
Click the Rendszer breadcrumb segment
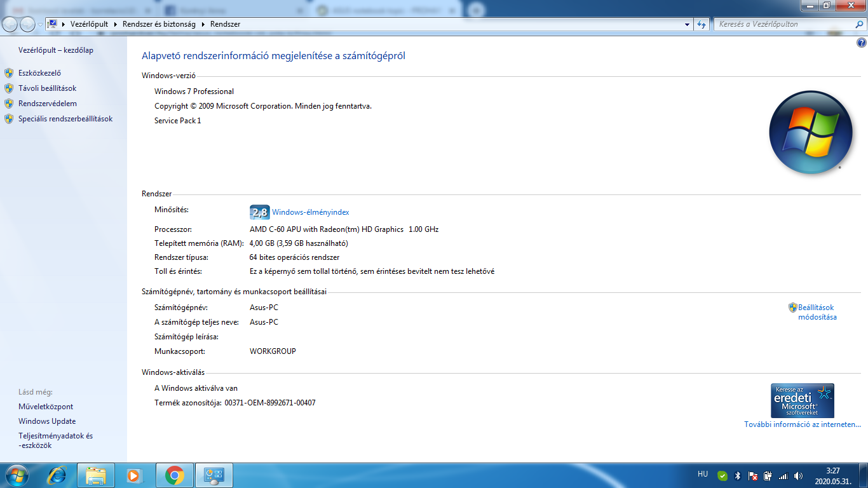coord(225,24)
